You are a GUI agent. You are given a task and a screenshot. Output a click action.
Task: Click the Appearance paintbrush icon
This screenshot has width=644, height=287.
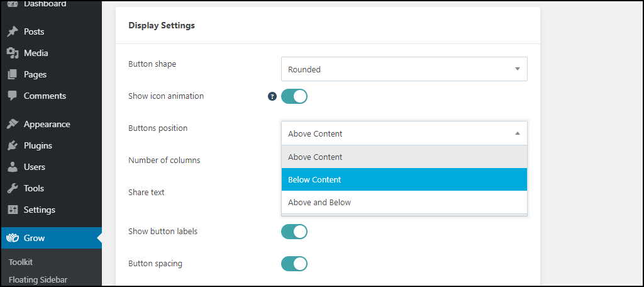pos(13,124)
